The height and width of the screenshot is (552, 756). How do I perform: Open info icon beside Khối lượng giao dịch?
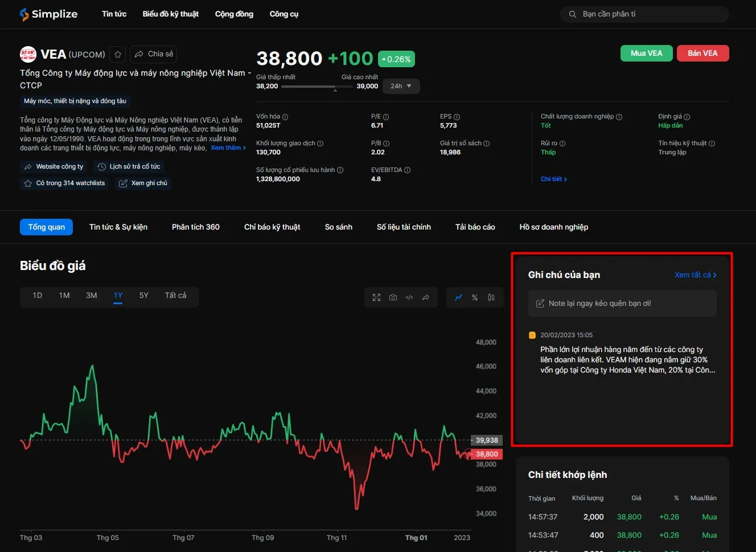click(x=320, y=144)
